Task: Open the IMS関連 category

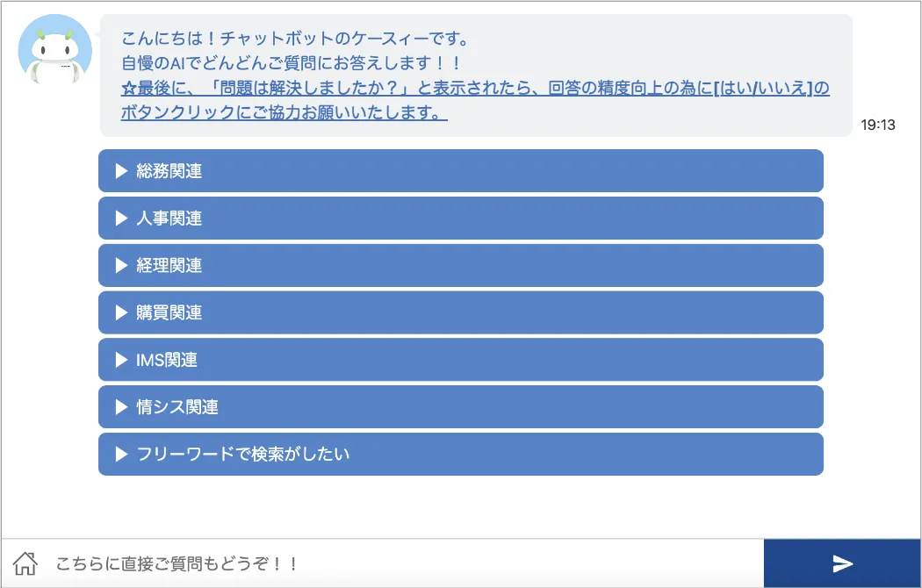Action: [460, 360]
